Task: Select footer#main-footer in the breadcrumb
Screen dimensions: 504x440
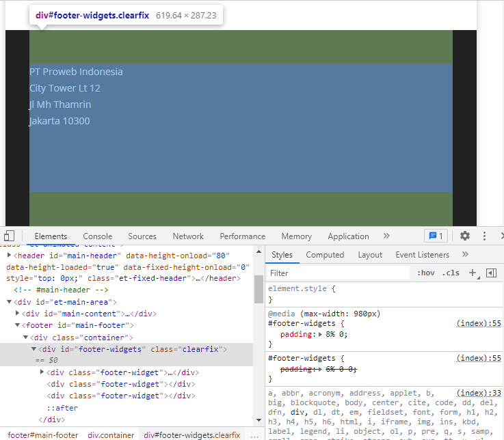Action: [43, 435]
